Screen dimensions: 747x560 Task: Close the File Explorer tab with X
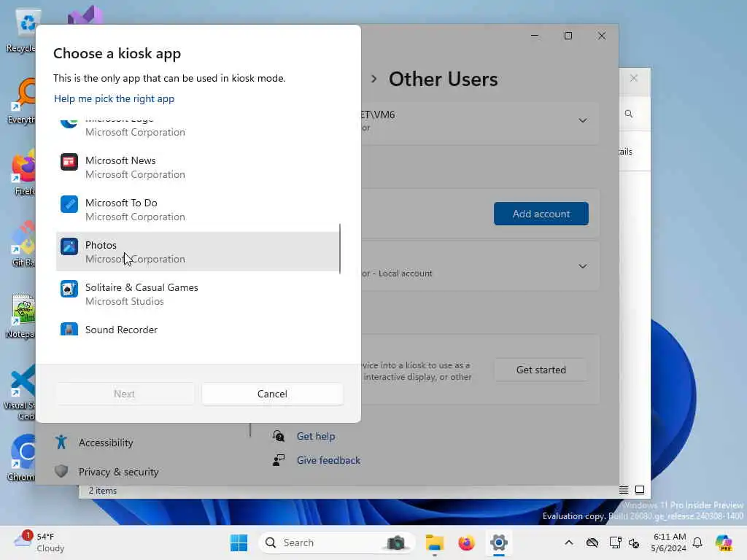[634, 78]
